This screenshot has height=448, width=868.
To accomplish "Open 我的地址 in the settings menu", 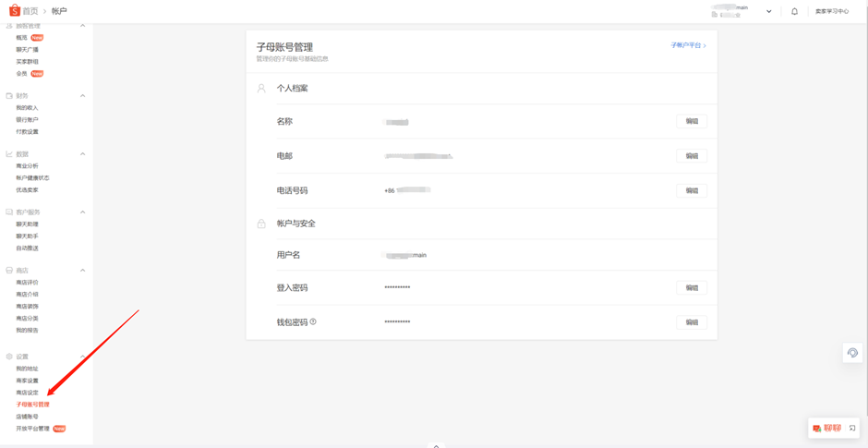I will pos(27,369).
